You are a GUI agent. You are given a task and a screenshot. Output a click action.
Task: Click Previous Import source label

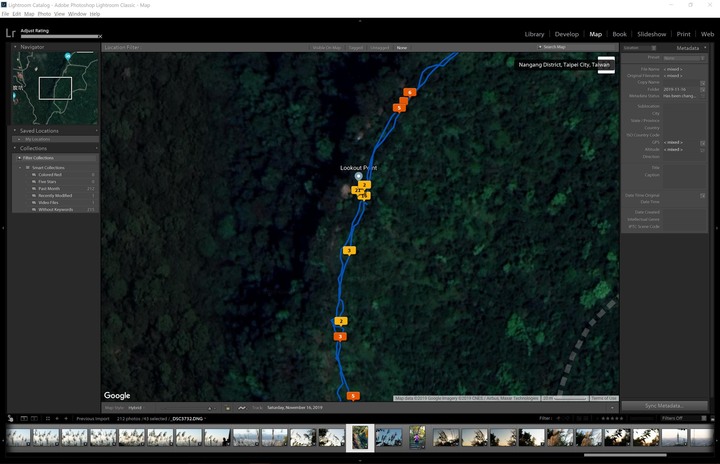[x=93, y=419]
